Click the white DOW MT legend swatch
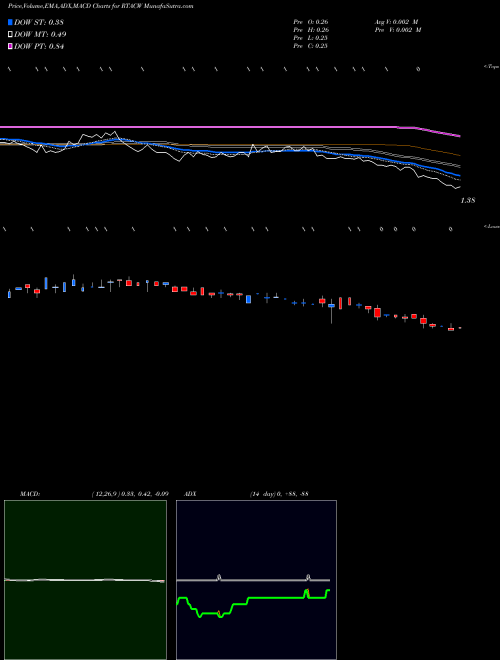The height and width of the screenshot is (660, 500). pos(10,35)
